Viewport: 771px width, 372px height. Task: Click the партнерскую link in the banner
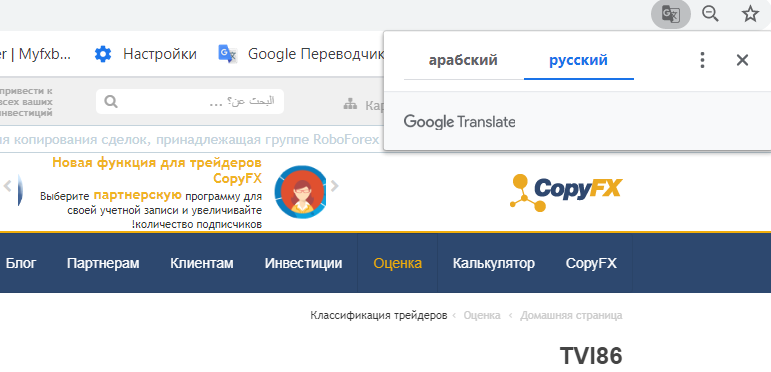137,195
